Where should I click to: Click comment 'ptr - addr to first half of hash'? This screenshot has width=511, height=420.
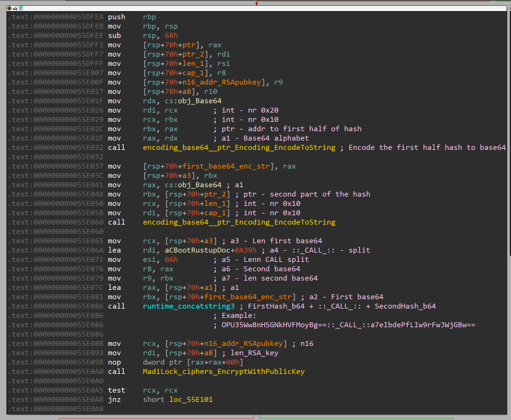tap(291, 129)
